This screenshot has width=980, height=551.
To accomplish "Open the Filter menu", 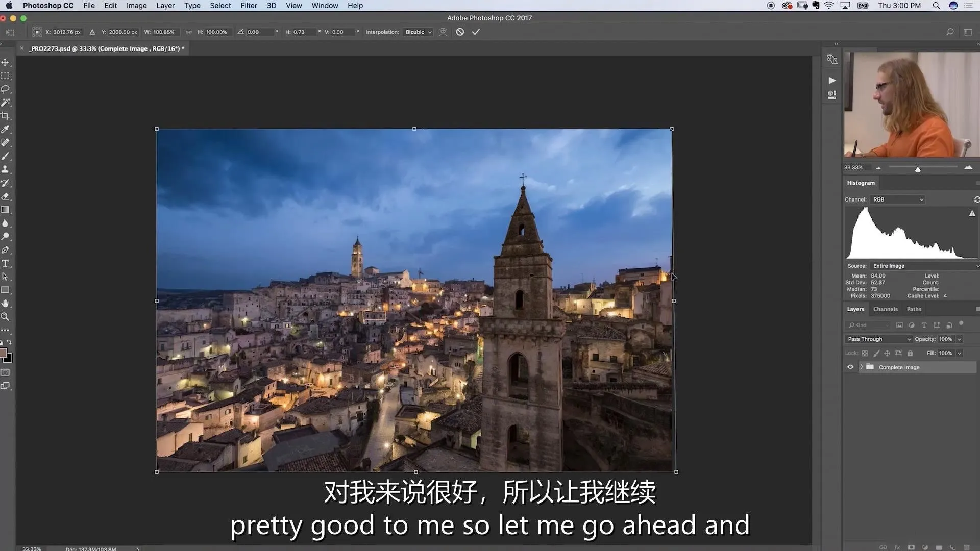I will point(249,6).
